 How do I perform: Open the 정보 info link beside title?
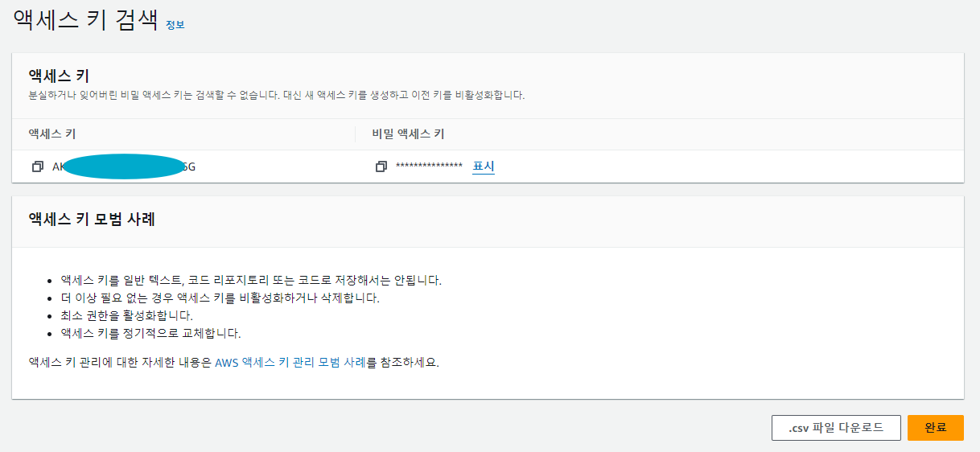[x=175, y=25]
